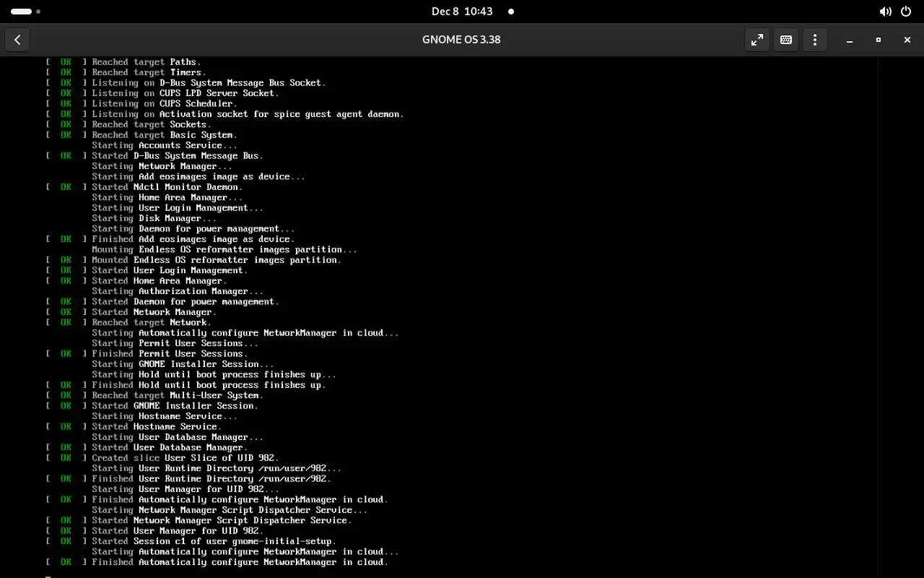Click 'Listening on CUPS LPD Server Socket.'

(x=186, y=93)
